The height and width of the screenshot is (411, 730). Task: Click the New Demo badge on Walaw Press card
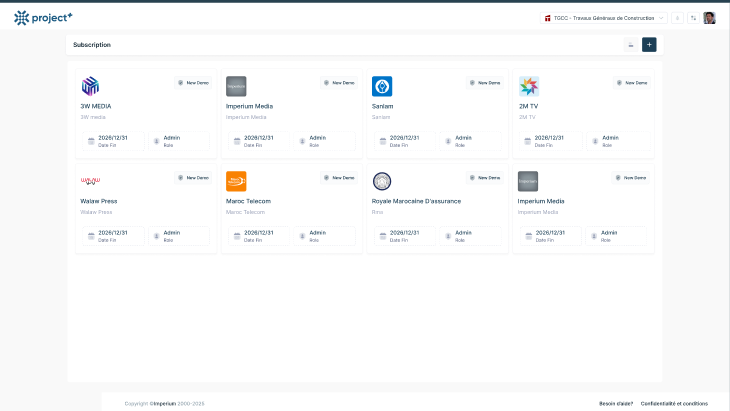point(193,178)
